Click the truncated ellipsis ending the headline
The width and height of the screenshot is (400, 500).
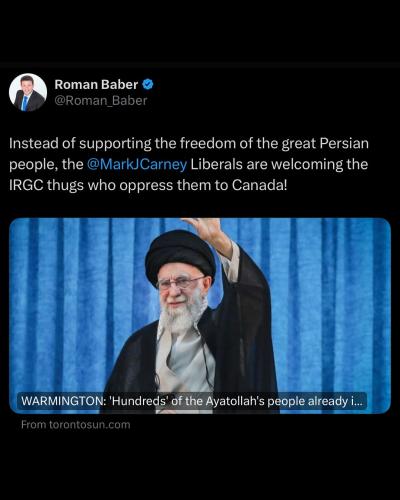point(358,401)
